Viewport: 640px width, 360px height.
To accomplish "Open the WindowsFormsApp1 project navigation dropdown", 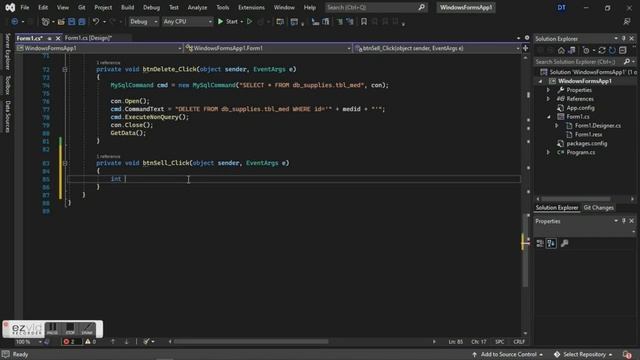I will [x=99, y=48].
